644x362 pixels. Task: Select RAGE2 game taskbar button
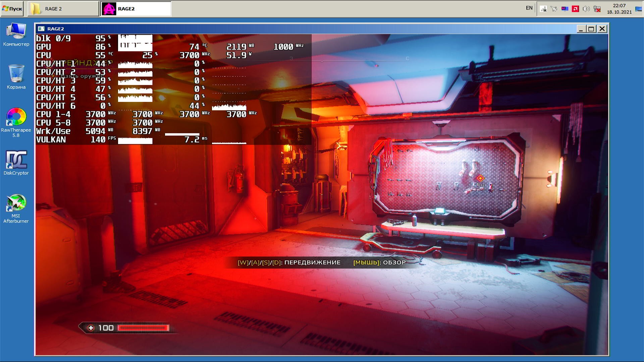click(136, 9)
